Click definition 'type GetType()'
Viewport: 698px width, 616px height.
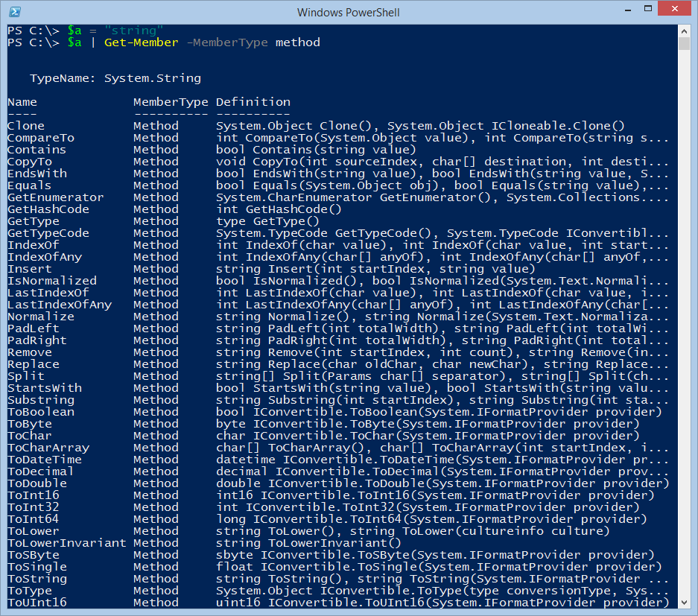point(268,221)
